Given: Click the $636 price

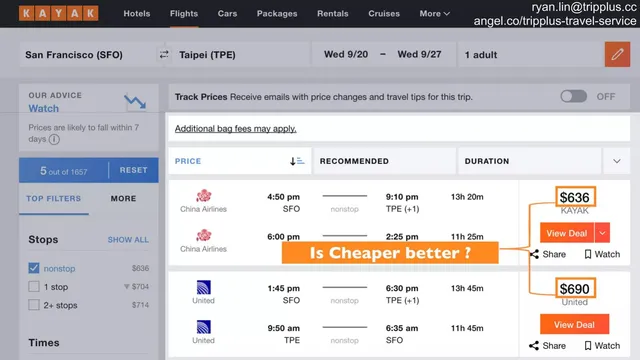Looking at the screenshot, I should click(575, 198).
